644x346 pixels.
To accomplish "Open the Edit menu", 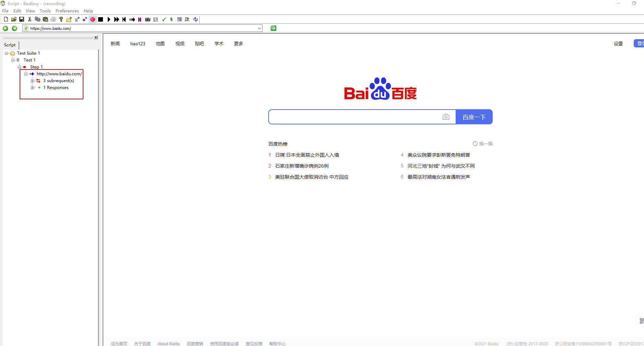I will pyautogui.click(x=17, y=11).
